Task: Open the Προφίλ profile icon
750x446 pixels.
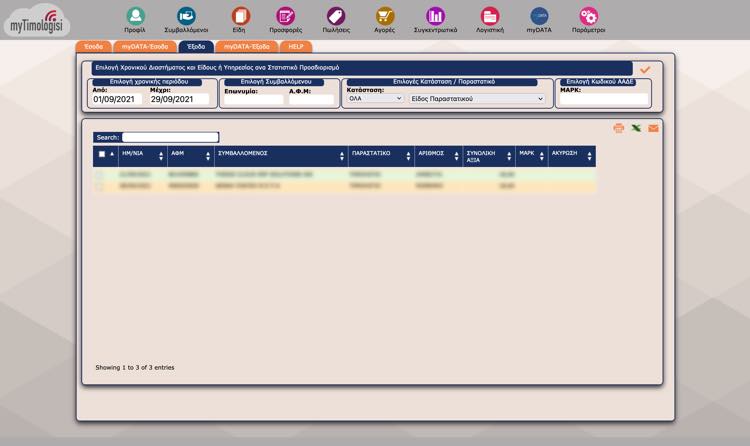Action: (135, 16)
